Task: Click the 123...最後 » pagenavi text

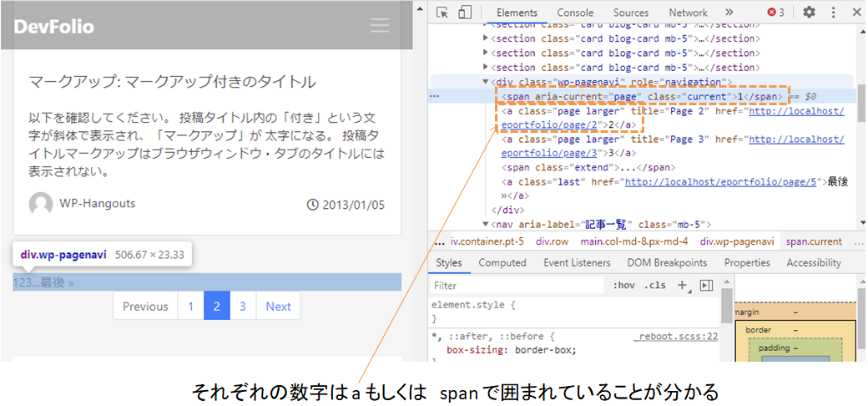Action: [x=43, y=282]
